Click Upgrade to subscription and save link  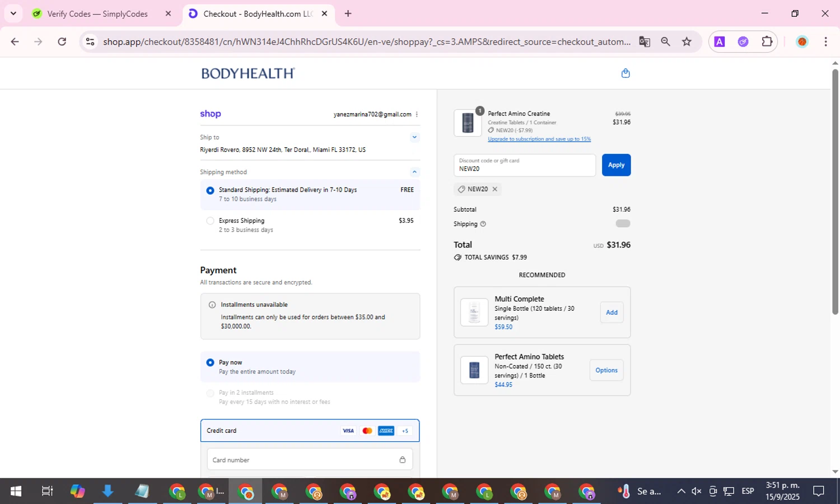[539, 139]
